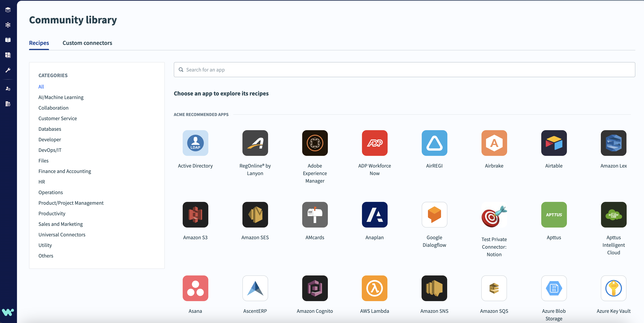
Task: Select the Recipes tab
Action: [39, 43]
